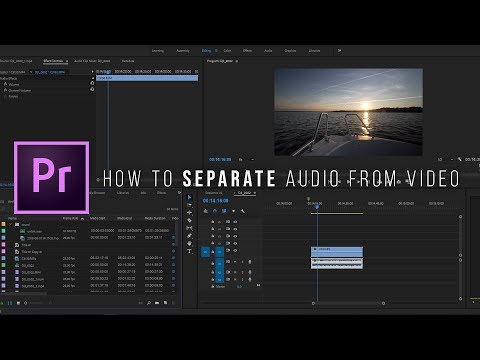Open workspace overflow chevrons menu
This screenshot has width=480, height=360.
339,51
